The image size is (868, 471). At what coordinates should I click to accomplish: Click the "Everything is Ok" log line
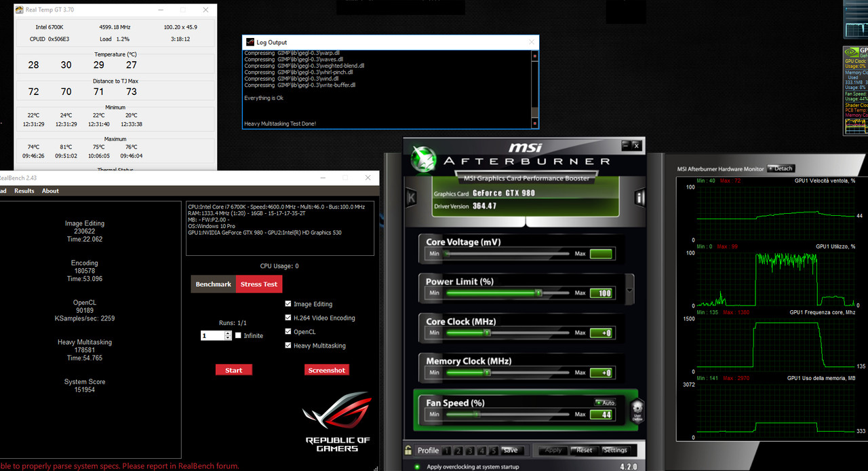(x=264, y=98)
